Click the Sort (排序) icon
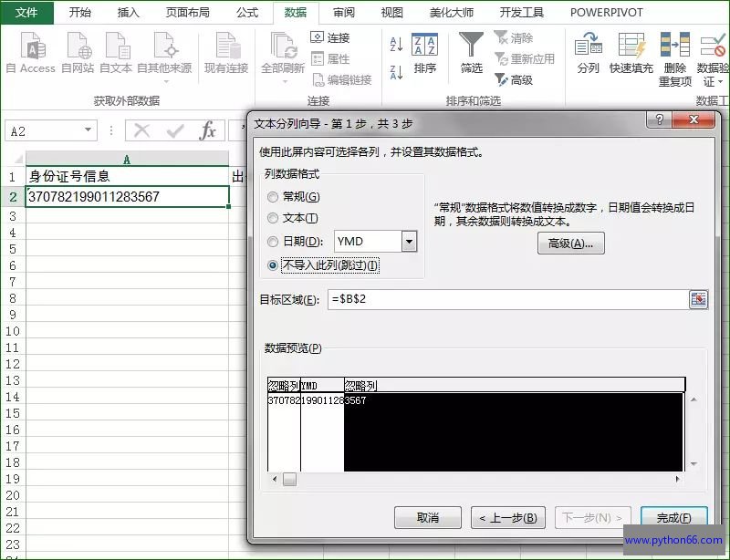 [x=424, y=47]
